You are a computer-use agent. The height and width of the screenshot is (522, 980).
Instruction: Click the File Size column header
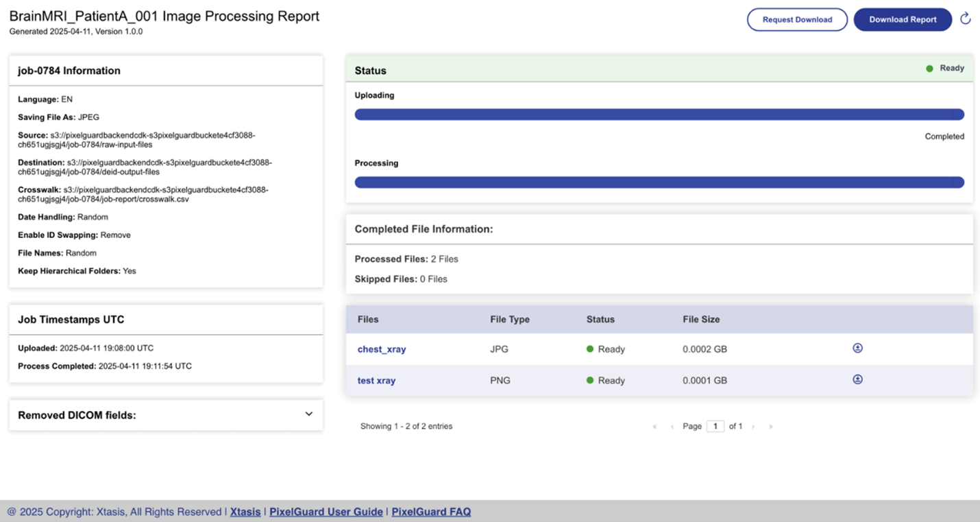701,320
